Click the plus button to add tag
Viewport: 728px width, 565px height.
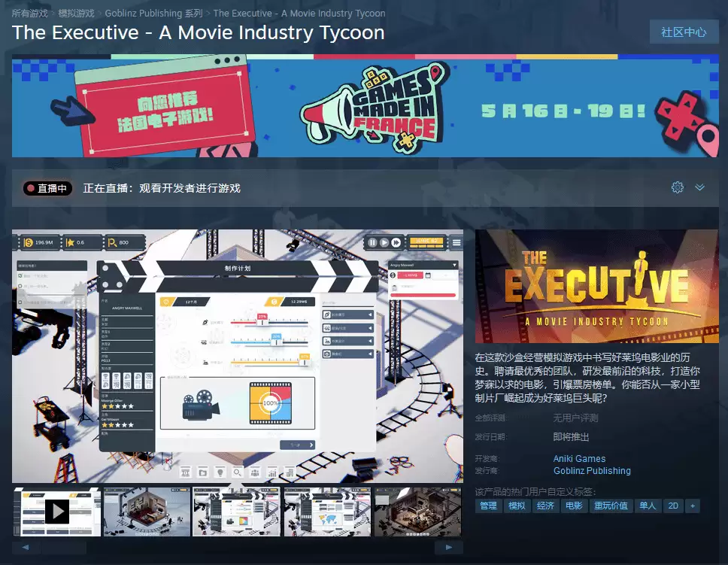(692, 506)
